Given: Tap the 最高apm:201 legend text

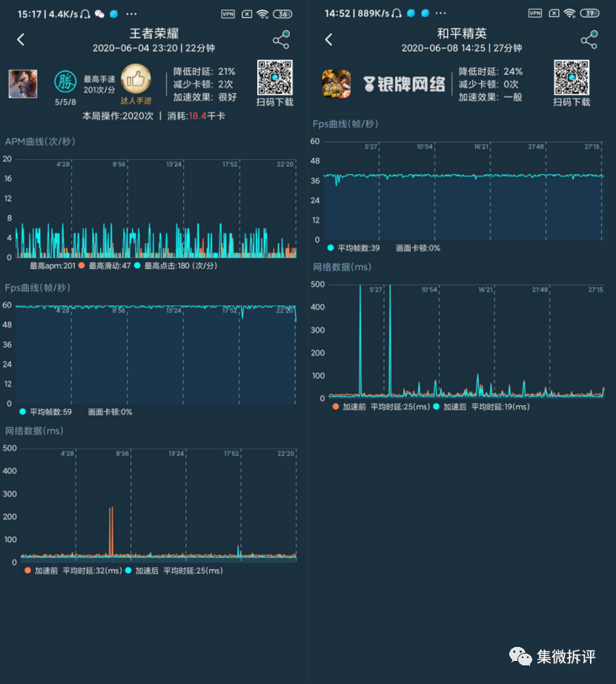Looking at the screenshot, I should click(x=53, y=265).
